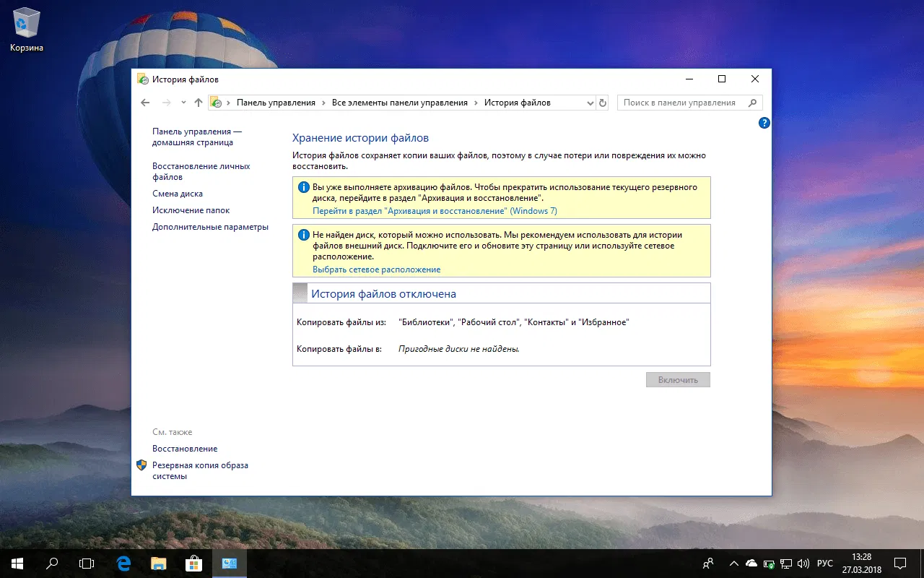Click the blue help question-mark icon

(x=764, y=123)
